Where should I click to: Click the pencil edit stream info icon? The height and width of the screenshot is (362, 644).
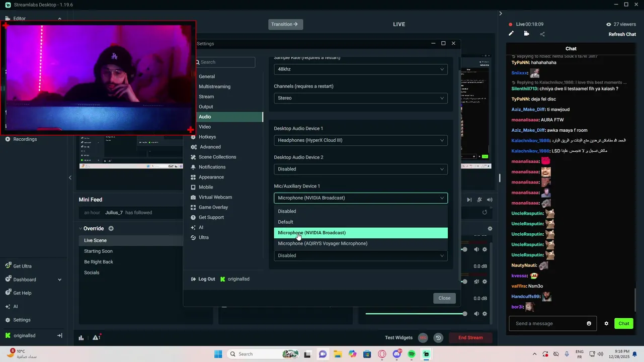[x=511, y=34]
